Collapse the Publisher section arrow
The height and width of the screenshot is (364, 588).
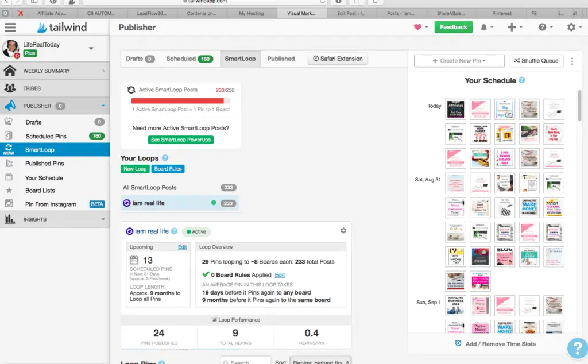pos(103,106)
